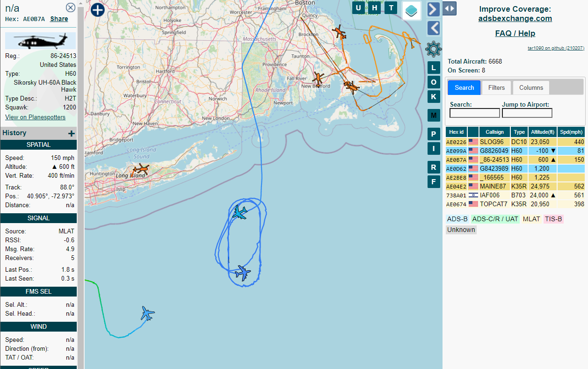The image size is (588, 369).
Task: Select orange helicopter icon near New Bedford
Action: tap(319, 79)
